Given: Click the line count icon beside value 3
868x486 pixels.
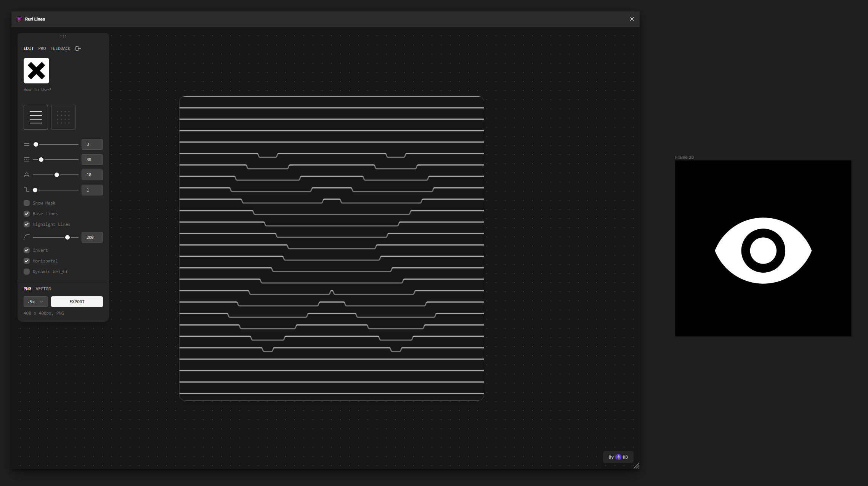Looking at the screenshot, I should (27, 144).
